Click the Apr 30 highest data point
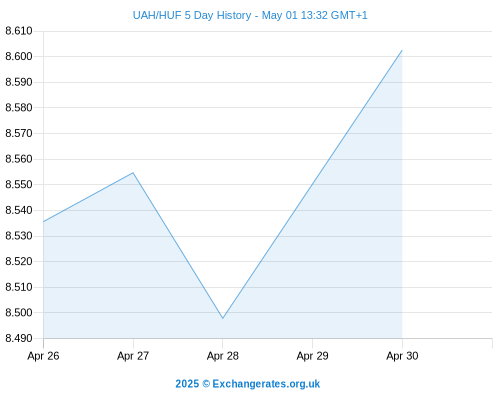This screenshot has height=400, width=495. tap(402, 51)
